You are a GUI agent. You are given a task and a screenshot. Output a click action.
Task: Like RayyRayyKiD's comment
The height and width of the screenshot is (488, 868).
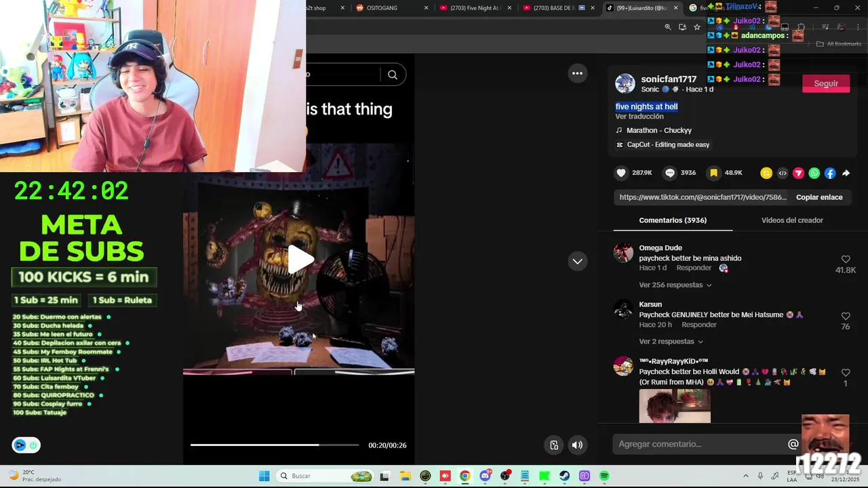click(846, 373)
